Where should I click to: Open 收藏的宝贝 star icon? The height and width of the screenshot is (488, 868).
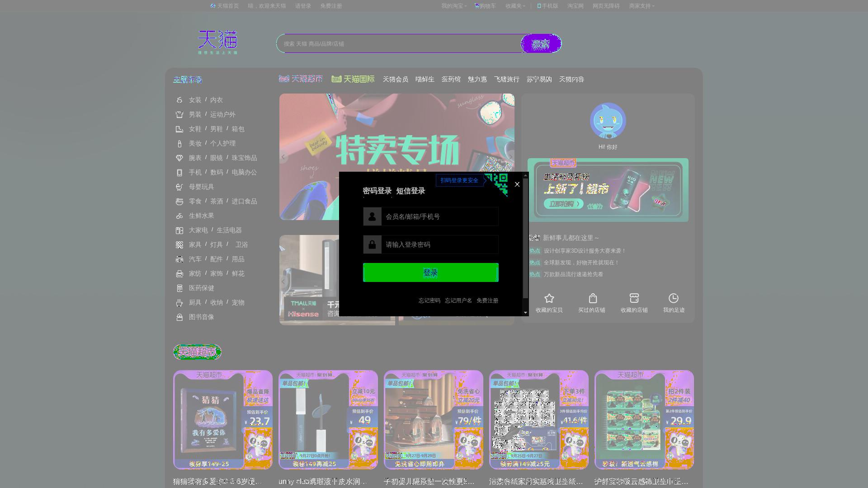[549, 298]
